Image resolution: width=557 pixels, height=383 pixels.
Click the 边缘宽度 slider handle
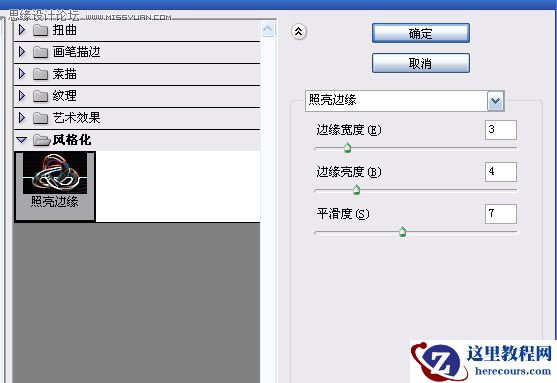[x=347, y=147]
